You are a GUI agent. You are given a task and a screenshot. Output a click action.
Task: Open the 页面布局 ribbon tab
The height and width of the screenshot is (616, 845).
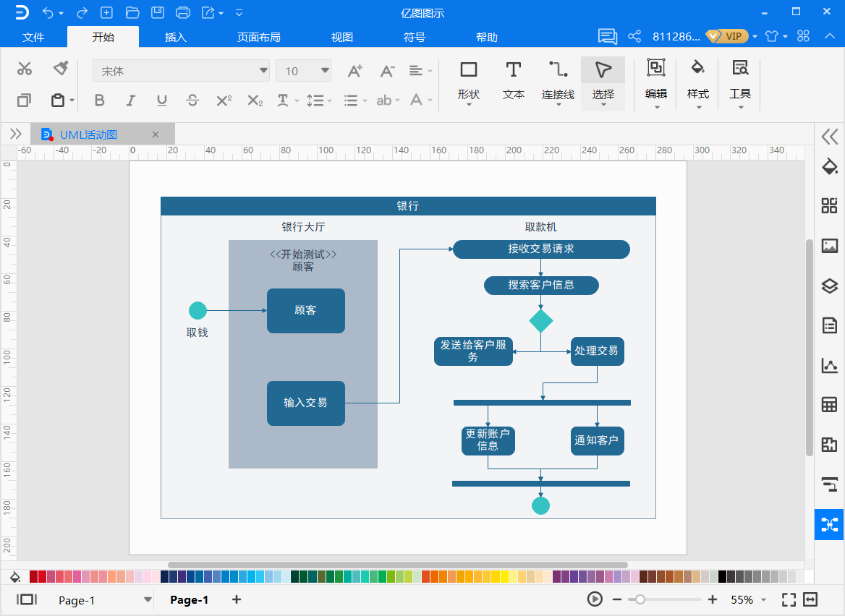[x=259, y=37]
